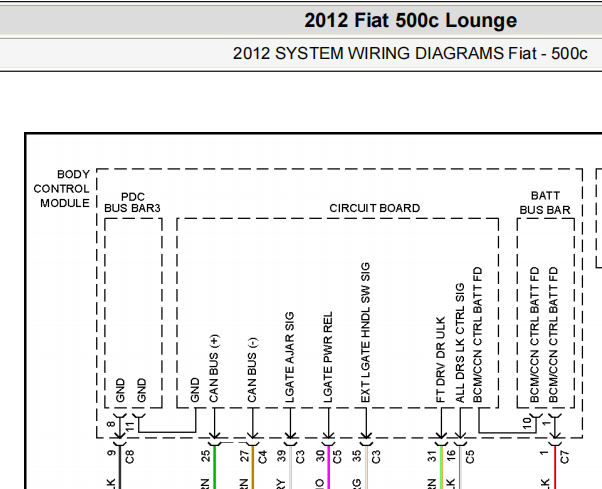Click connector label C8
This screenshot has height=489, width=602.
[x=130, y=456]
